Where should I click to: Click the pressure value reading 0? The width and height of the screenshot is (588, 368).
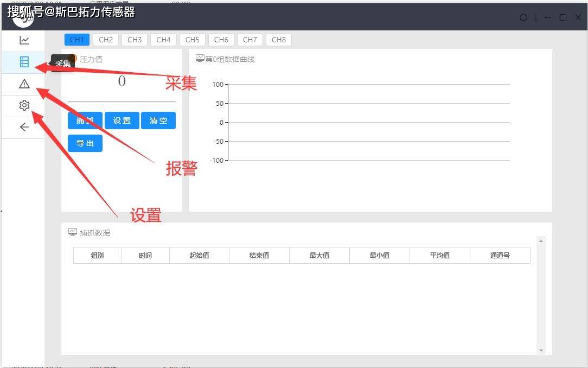[122, 81]
